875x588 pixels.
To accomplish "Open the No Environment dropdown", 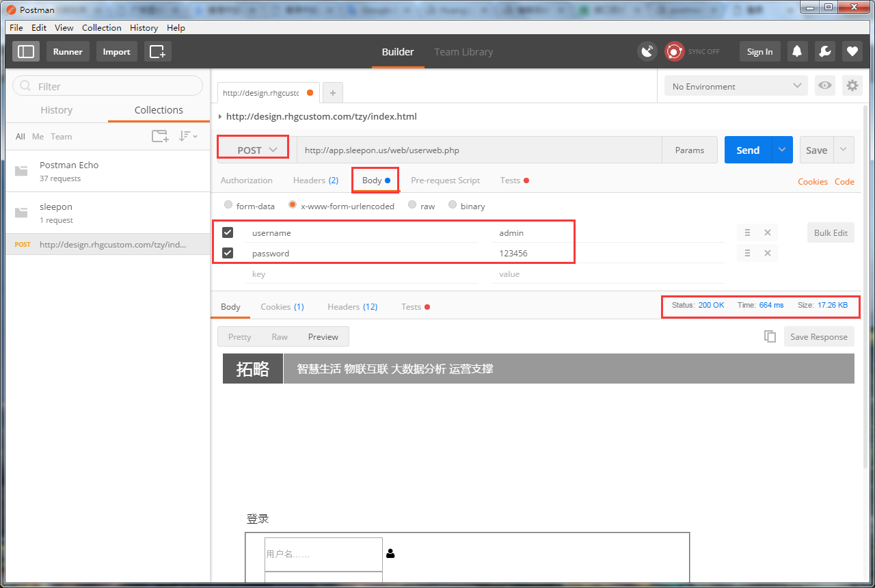I will 736,85.
